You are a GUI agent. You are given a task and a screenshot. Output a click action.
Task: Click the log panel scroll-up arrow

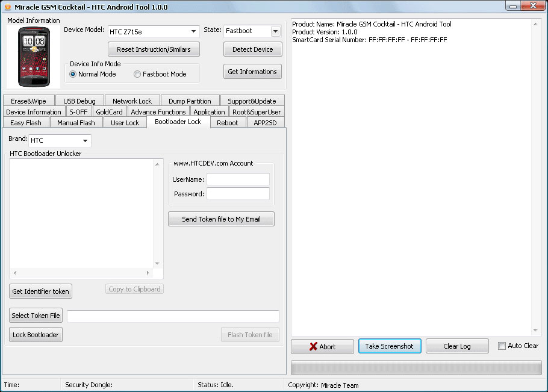click(x=535, y=24)
